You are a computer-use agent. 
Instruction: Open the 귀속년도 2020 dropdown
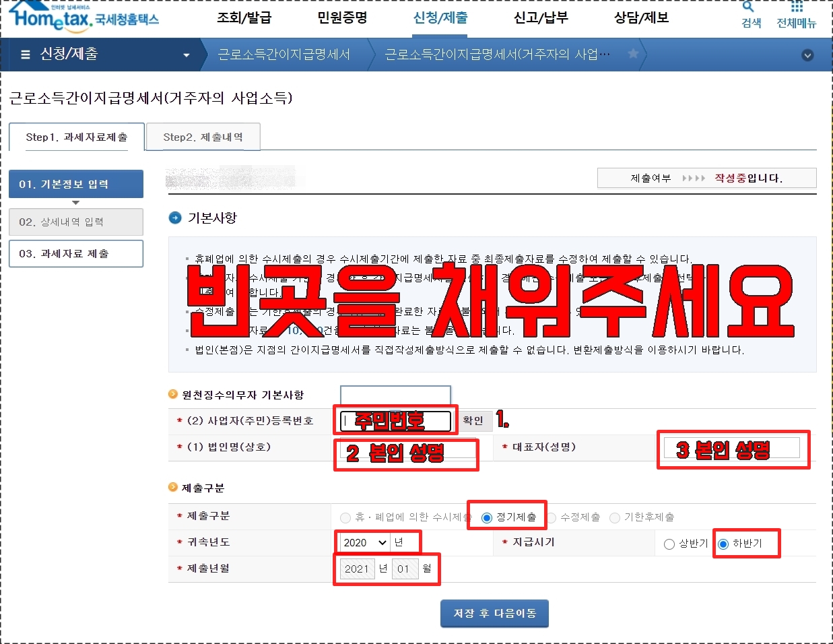[x=364, y=543]
